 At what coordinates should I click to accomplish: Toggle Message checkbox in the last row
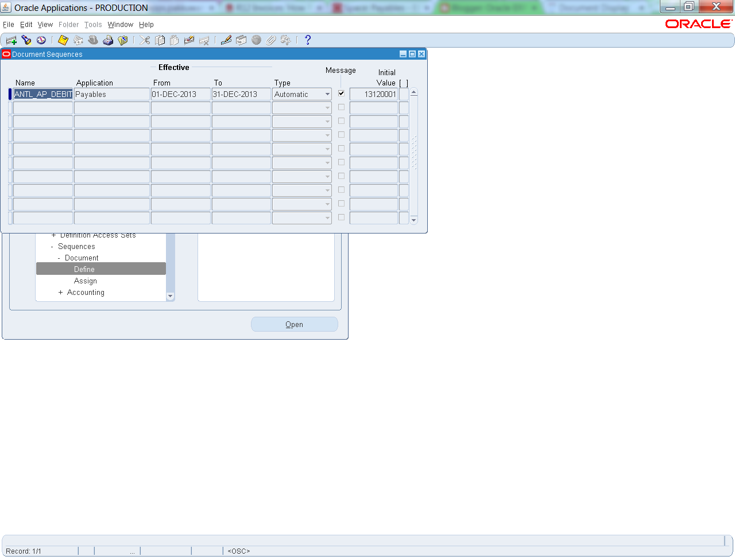(341, 217)
